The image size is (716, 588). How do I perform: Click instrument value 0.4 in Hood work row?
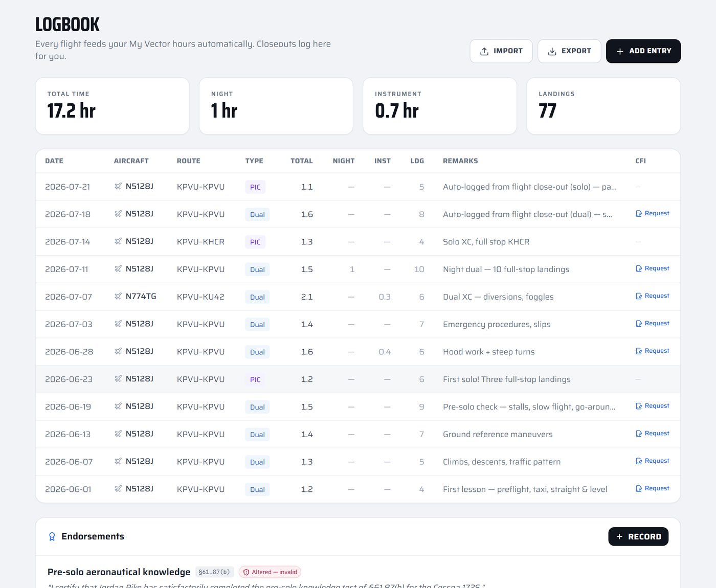pyautogui.click(x=385, y=352)
